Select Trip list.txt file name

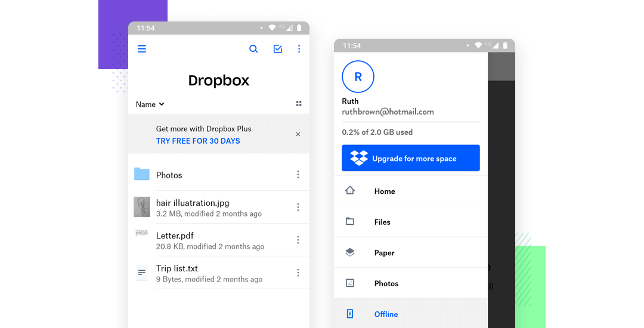point(177,268)
